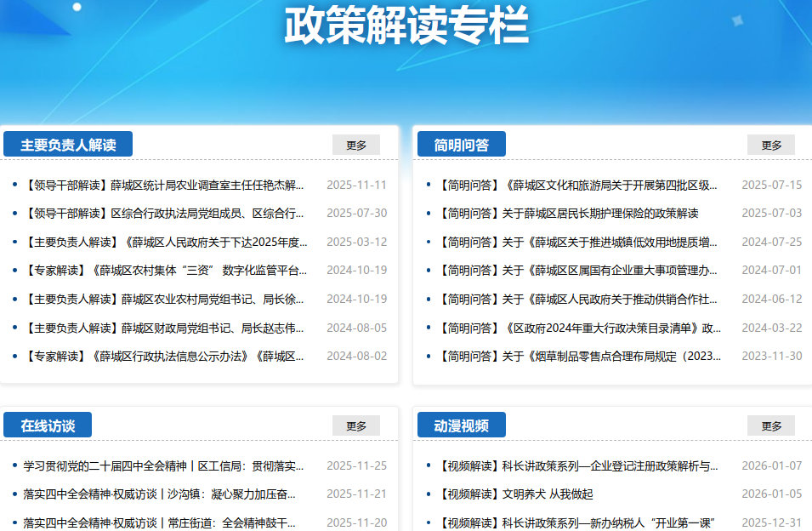The height and width of the screenshot is (531, 812).
Task: Click 更多 button in 主要负责人解读 section
Action: tap(355, 145)
